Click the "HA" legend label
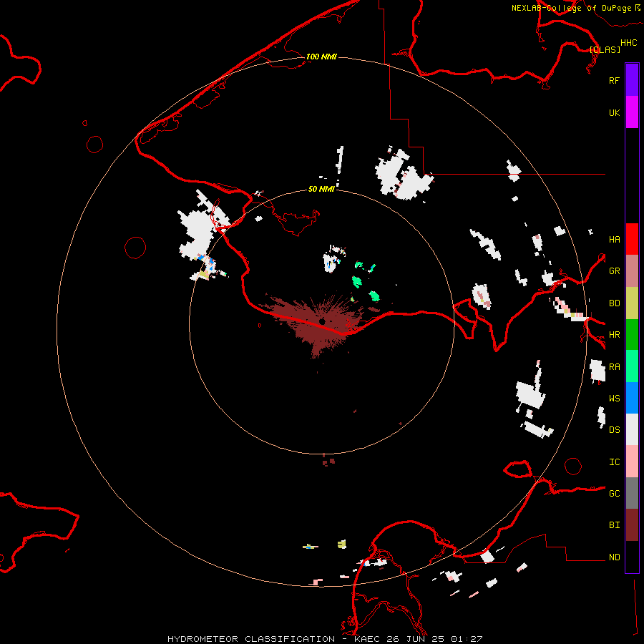Screen dimensions: 644x644 coord(614,239)
